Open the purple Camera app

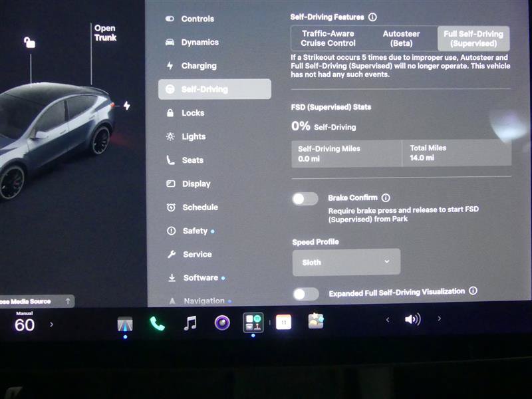222,323
